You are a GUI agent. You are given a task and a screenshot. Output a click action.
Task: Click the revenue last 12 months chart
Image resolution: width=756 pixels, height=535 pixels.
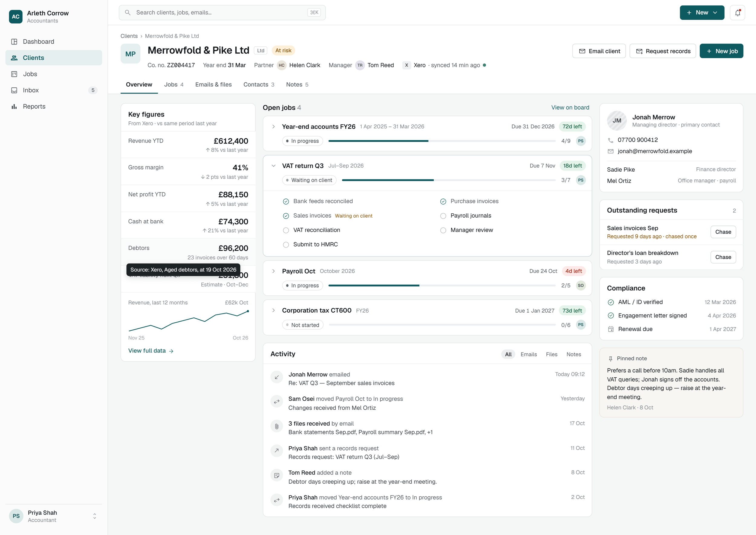tap(188, 320)
